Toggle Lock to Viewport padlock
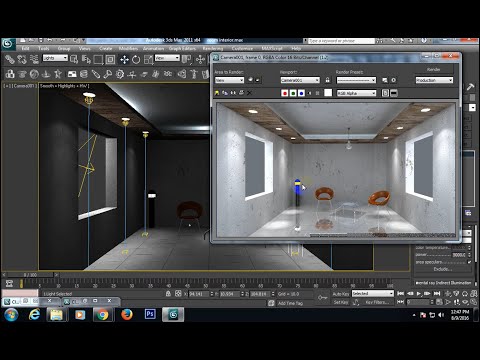The width and height of the screenshot is (480, 360). [328, 80]
